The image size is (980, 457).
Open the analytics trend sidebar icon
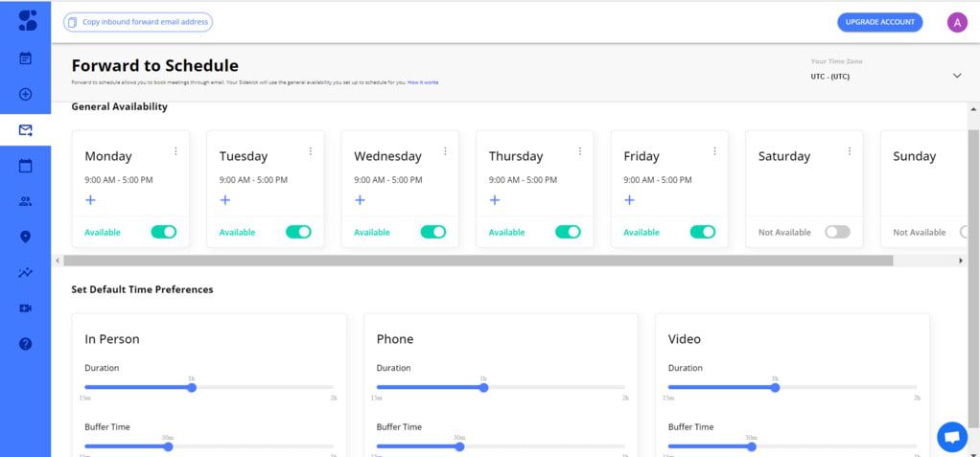pos(26,273)
